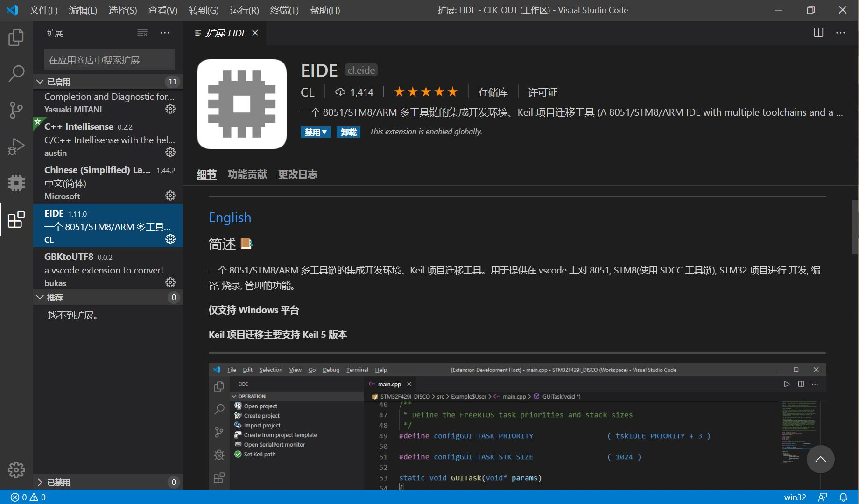Switch to the 更改日志 tab
859x504 pixels.
(298, 174)
